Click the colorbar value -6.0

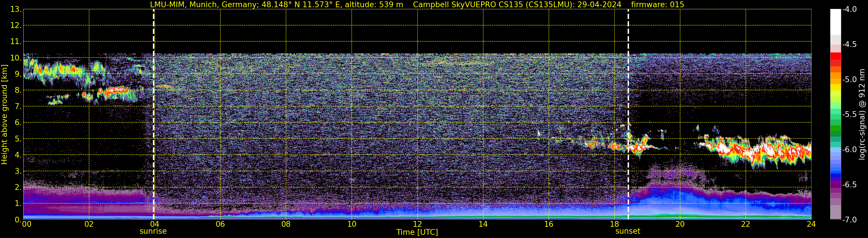pyautogui.click(x=849, y=149)
